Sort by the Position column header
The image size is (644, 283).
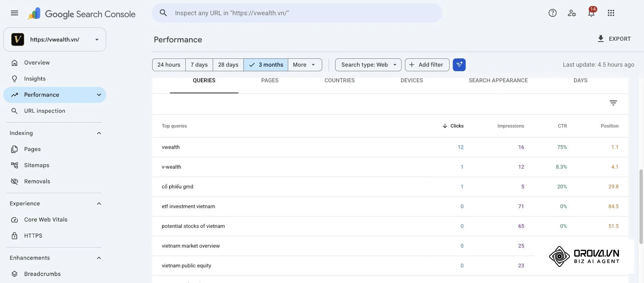click(x=609, y=126)
